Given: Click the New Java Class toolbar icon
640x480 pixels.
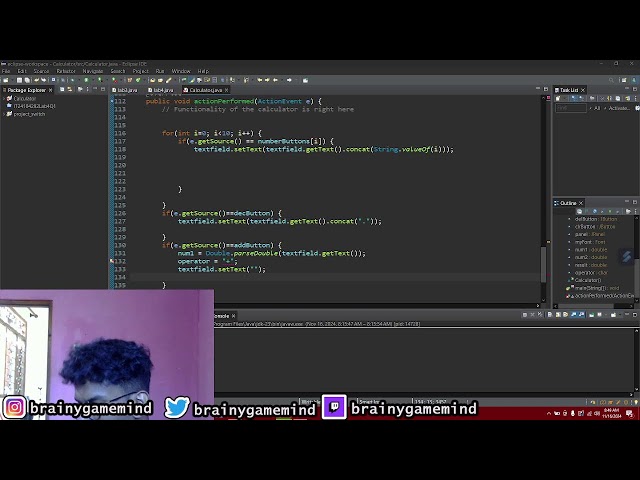Looking at the screenshot, I should pyautogui.click(x=138, y=80).
